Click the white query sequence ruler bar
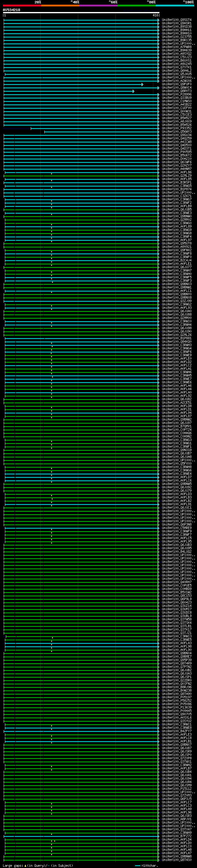The height and width of the screenshot is (868, 197). tap(81, 12)
